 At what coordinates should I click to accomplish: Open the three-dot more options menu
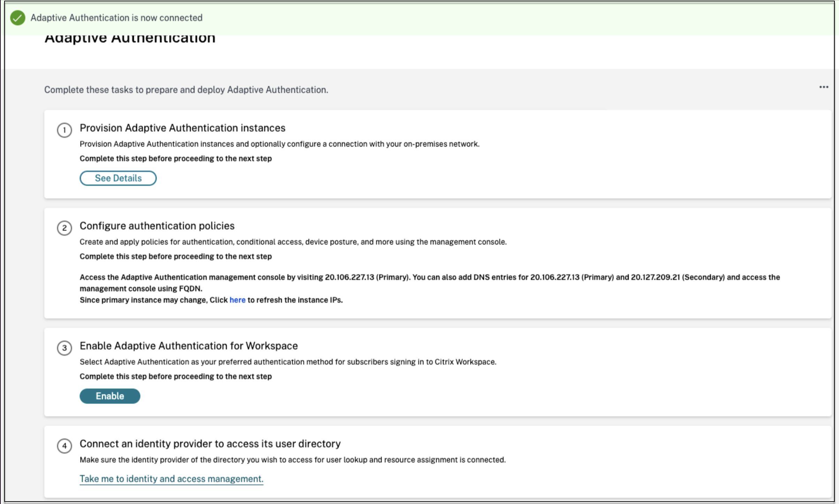[823, 87]
